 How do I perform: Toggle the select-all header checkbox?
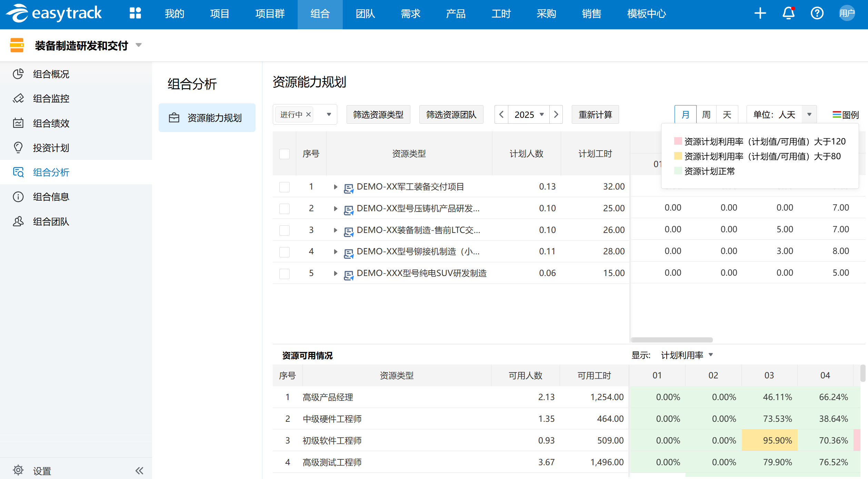[x=285, y=154]
